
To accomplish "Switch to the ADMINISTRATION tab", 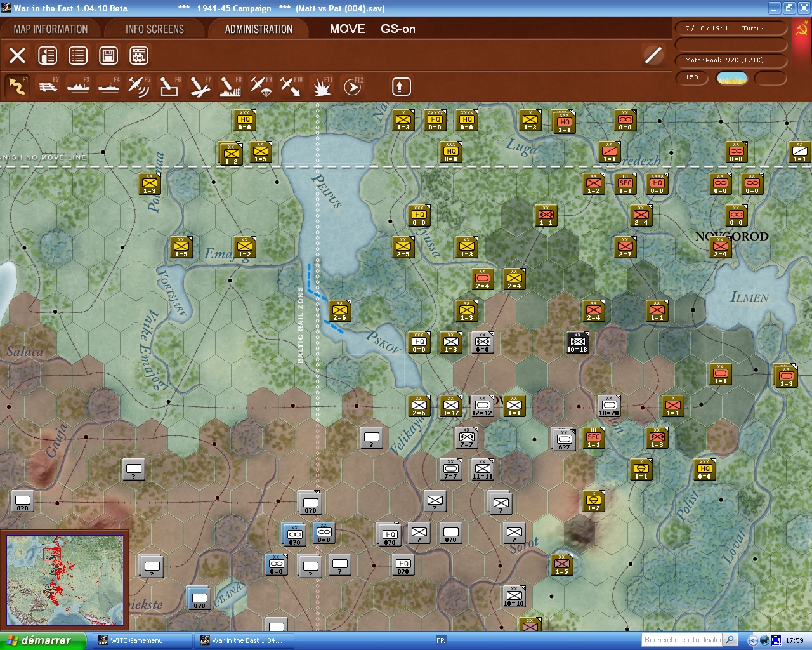I will [259, 29].
